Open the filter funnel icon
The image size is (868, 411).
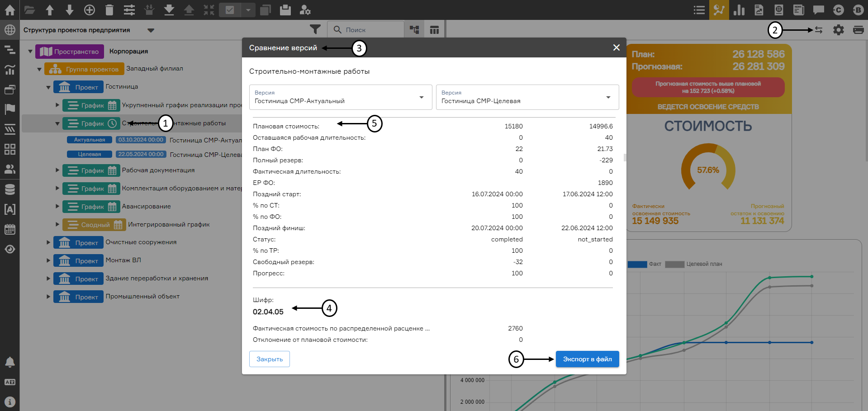tap(315, 29)
